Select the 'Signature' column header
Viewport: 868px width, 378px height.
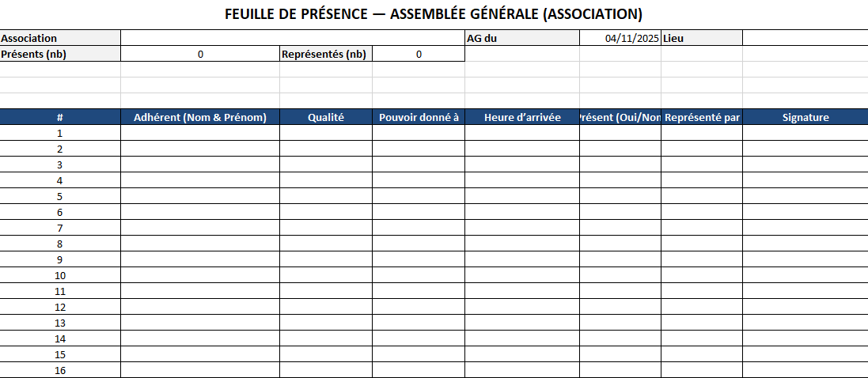(805, 117)
